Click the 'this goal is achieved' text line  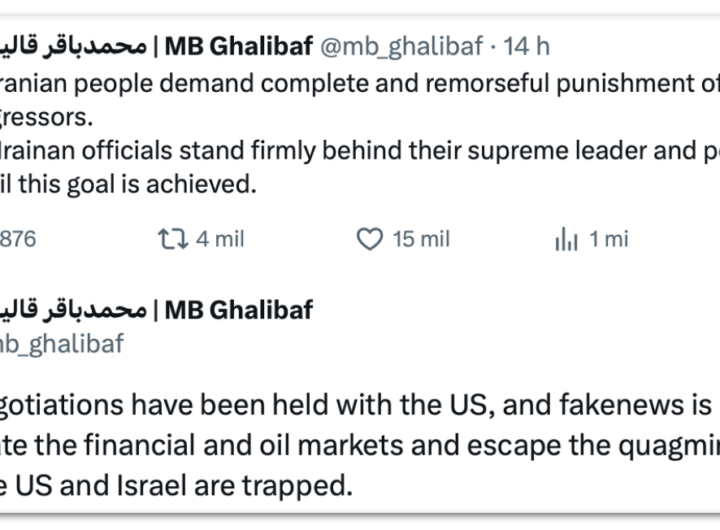[130, 184]
